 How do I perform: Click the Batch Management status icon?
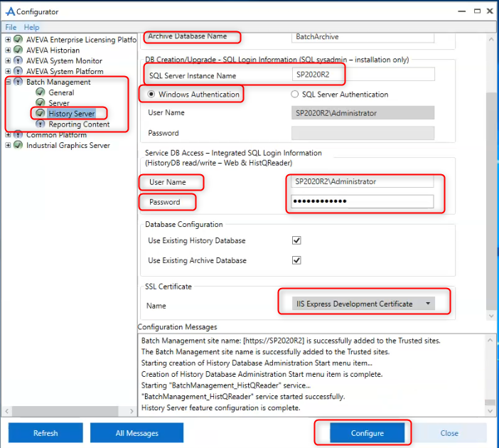click(18, 82)
